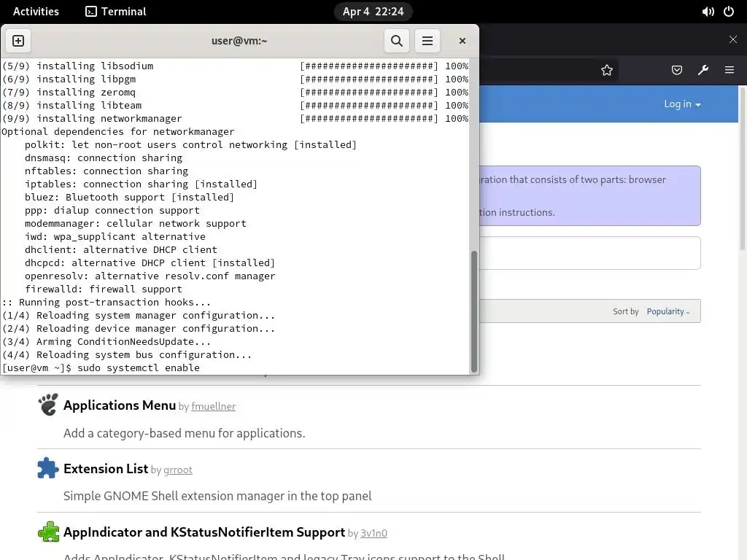Open author 3v1n0's profile
Image resolution: width=747 pixels, height=560 pixels.
(x=373, y=533)
